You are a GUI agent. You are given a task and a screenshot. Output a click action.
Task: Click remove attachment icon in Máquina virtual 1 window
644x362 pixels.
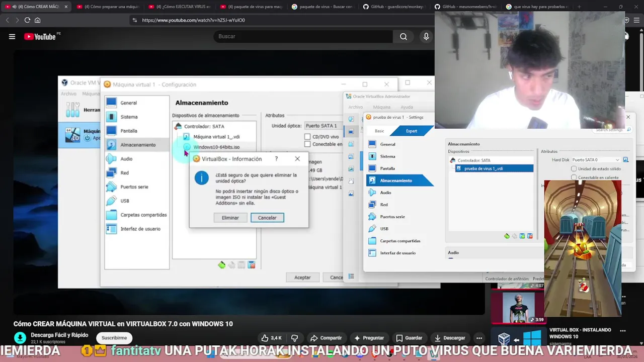(252, 265)
